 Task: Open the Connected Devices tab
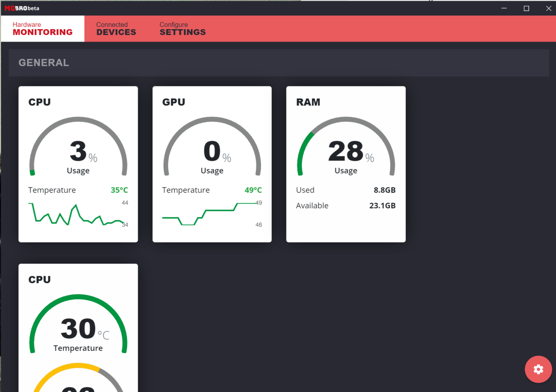pos(116,29)
